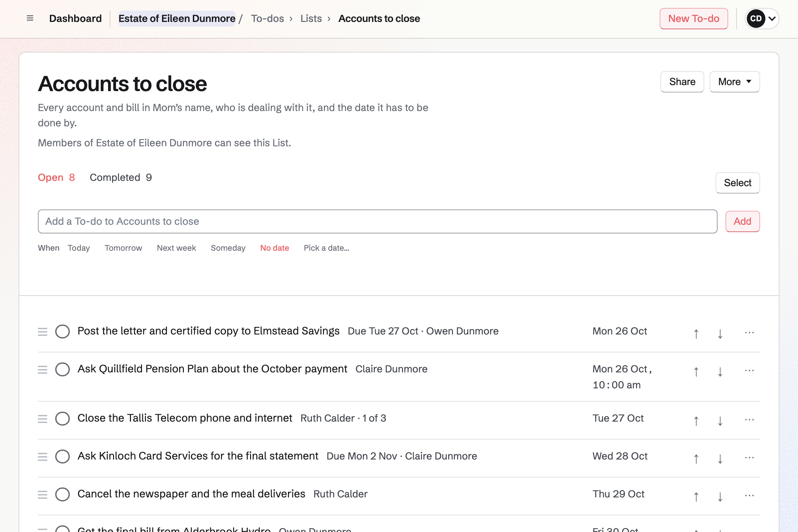
Task: Move the Elmstead Savings to-do down
Action: tap(720, 333)
